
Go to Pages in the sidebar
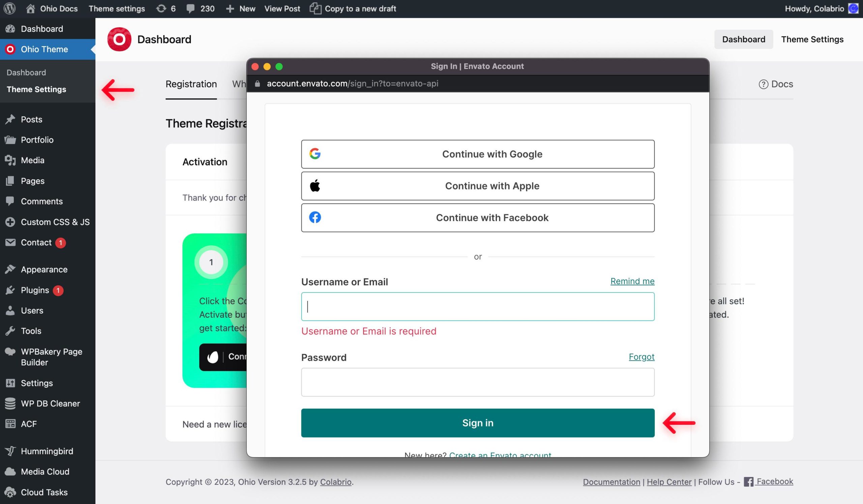pyautogui.click(x=48, y=181)
